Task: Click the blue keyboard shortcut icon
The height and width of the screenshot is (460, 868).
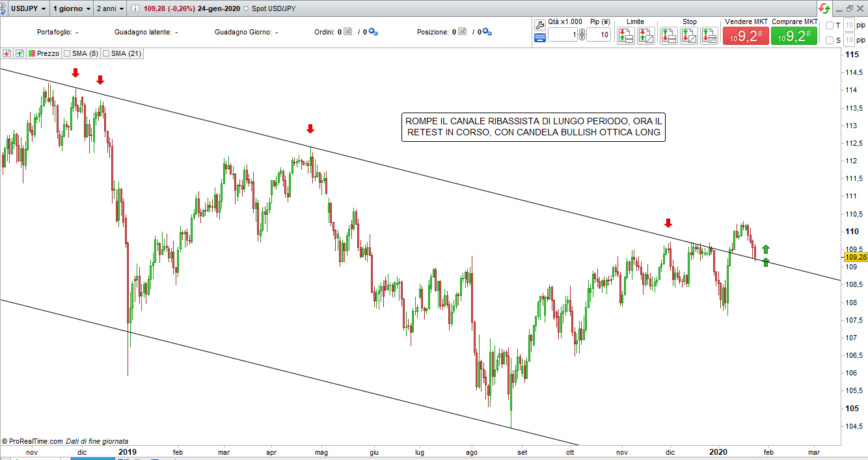Action: pyautogui.click(x=540, y=38)
